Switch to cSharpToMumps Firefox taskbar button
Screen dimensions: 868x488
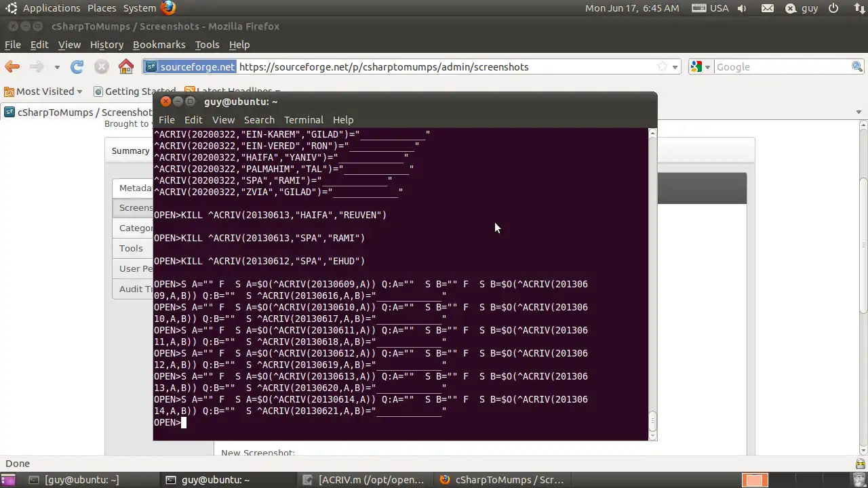pyautogui.click(x=502, y=480)
